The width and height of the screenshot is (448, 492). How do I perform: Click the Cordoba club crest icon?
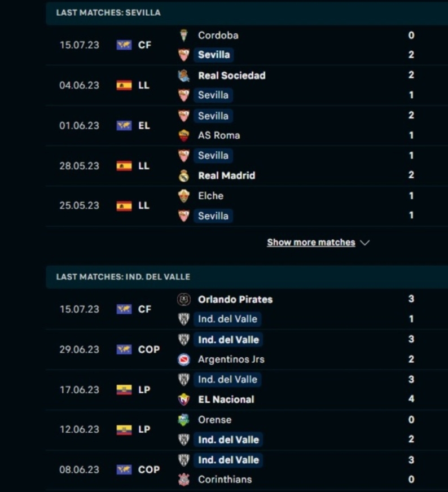[x=184, y=35]
